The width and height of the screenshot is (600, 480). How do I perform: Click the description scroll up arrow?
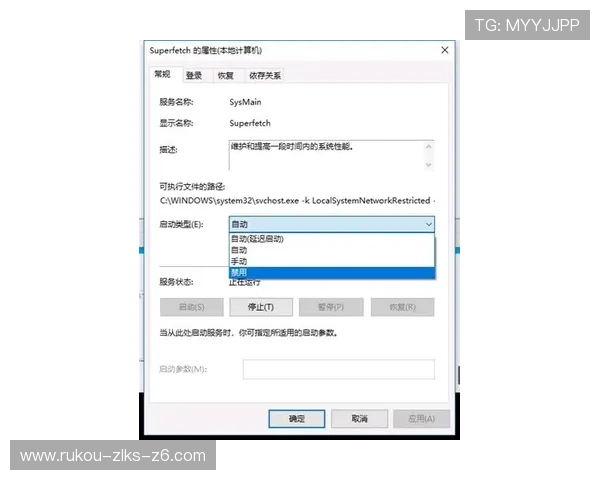(x=429, y=147)
